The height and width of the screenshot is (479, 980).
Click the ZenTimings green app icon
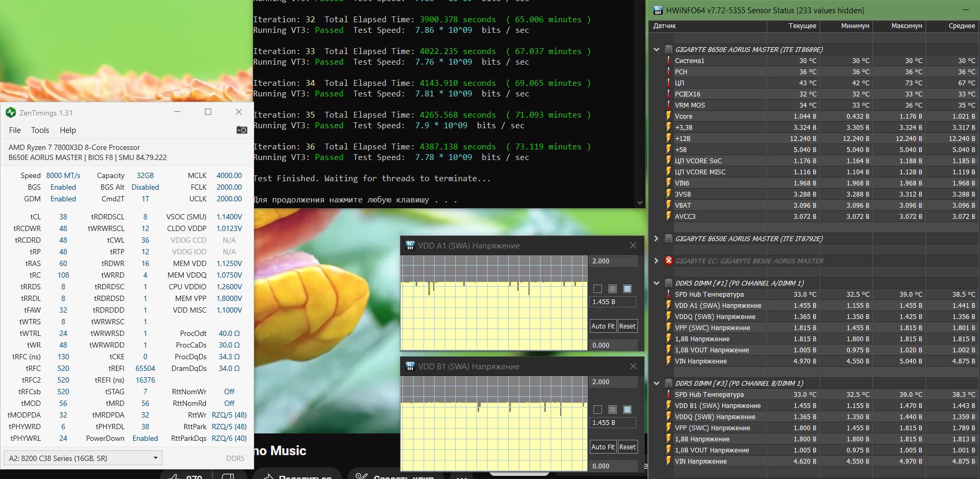pyautogui.click(x=11, y=112)
